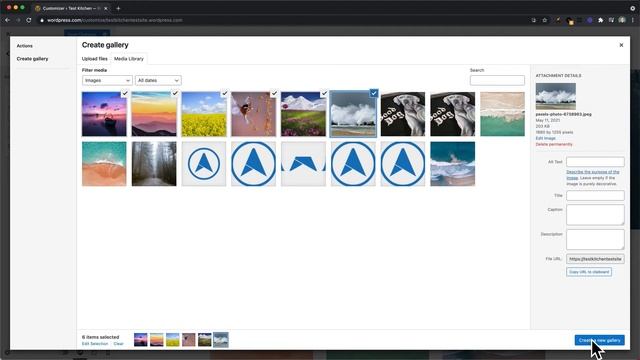The image size is (640, 360).
Task: Select the Media Library tab
Action: (x=129, y=59)
